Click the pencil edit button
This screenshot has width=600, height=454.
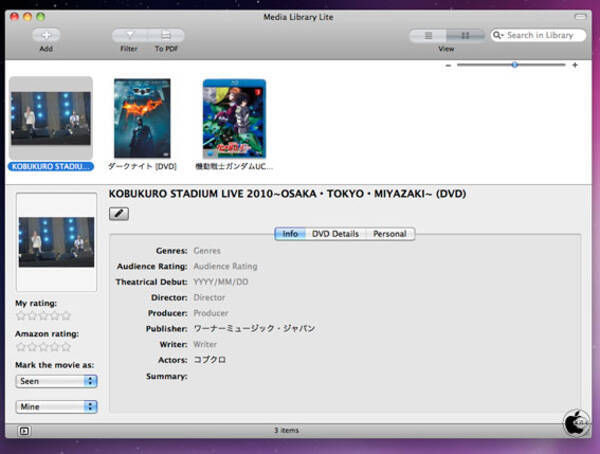pos(119,213)
